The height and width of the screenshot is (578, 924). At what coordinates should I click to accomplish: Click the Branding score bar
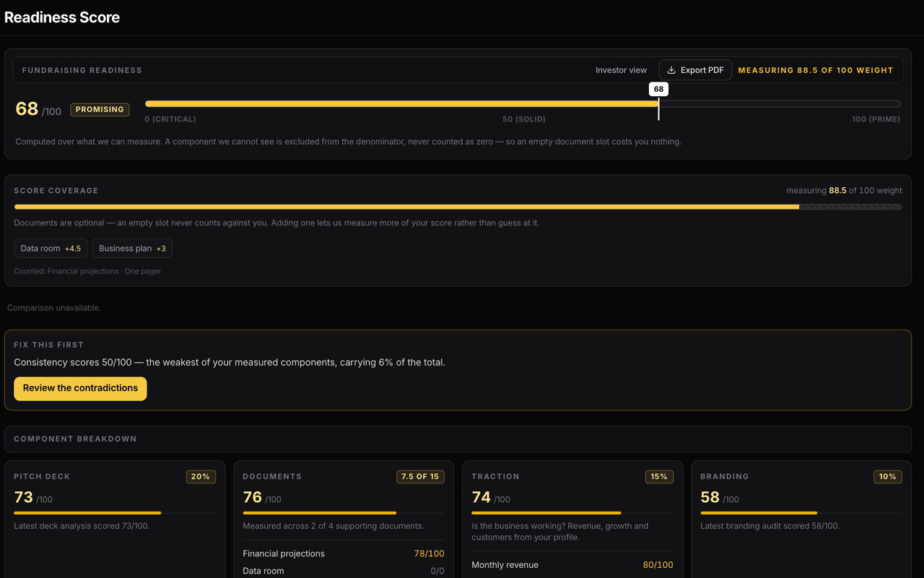[x=801, y=513]
